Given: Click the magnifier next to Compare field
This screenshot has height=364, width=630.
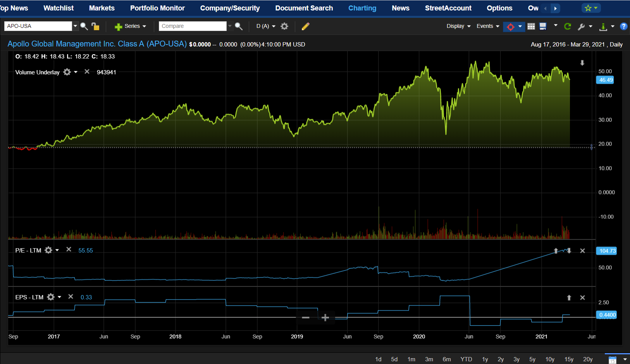Looking at the screenshot, I should 239,26.
